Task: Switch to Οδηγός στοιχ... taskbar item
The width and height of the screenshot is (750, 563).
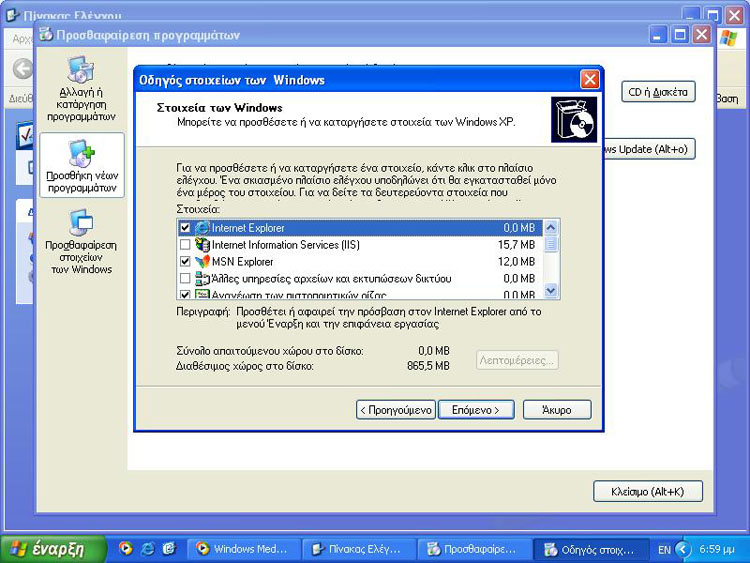Action: [590, 549]
